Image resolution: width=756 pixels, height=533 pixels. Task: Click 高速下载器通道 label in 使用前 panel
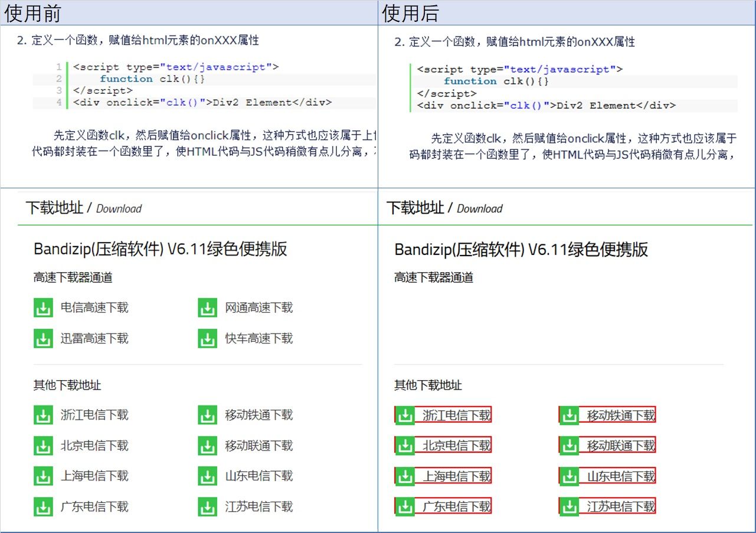click(73, 277)
